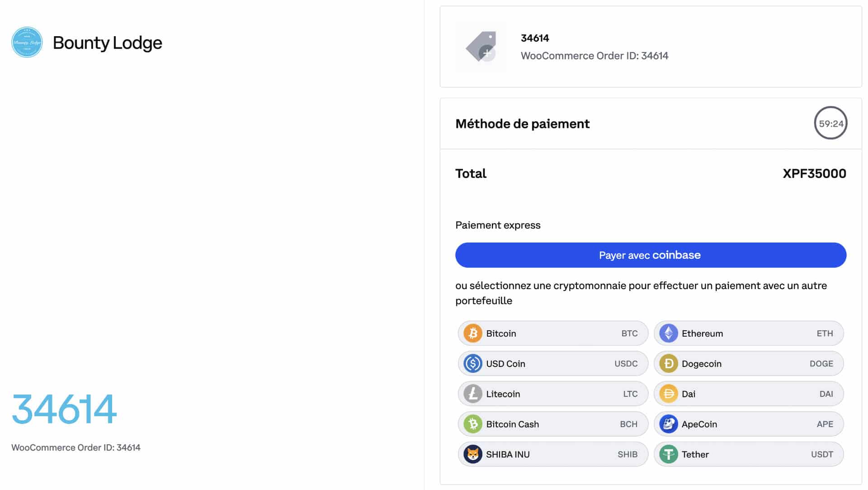Click the Litecoin LTC payment icon
Image resolution: width=868 pixels, height=490 pixels.
pyautogui.click(x=473, y=393)
